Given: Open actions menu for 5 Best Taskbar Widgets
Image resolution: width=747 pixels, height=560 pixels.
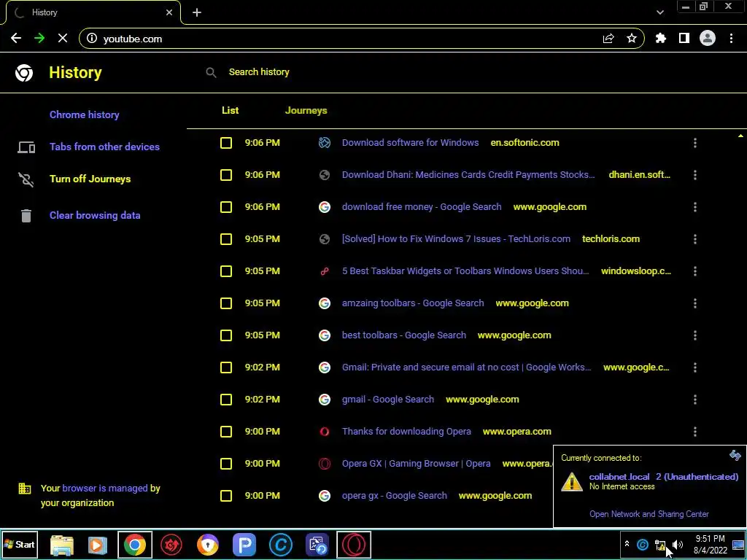Looking at the screenshot, I should tap(695, 271).
